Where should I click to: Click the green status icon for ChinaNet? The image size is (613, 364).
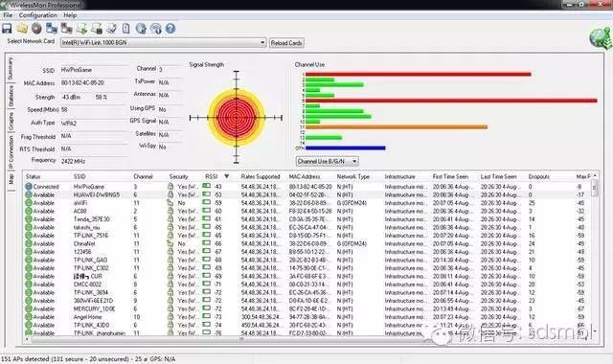point(29,243)
